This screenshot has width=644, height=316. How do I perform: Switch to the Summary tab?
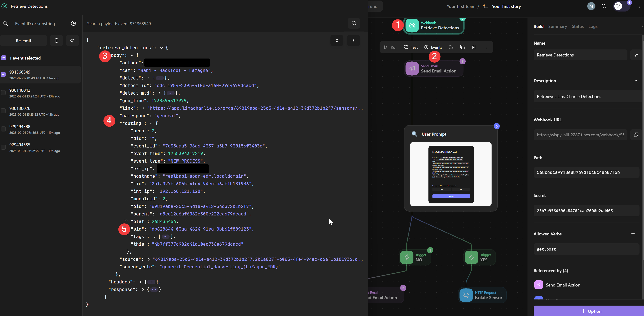click(x=557, y=26)
